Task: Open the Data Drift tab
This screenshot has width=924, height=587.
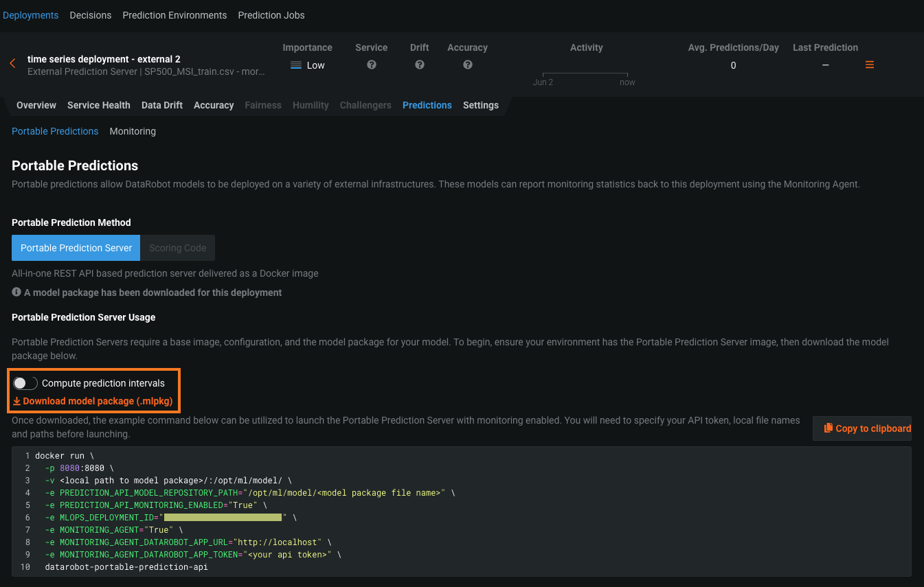Action: click(162, 105)
